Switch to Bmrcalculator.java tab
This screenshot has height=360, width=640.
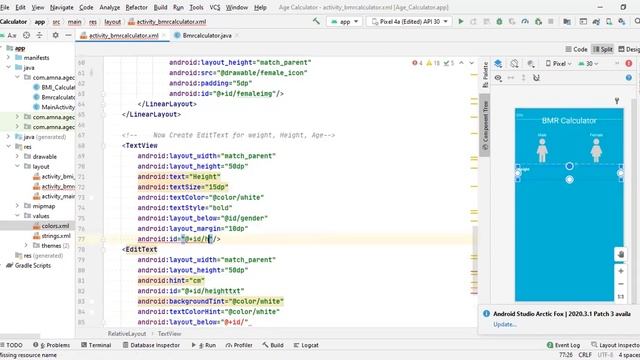pyautogui.click(x=207, y=36)
